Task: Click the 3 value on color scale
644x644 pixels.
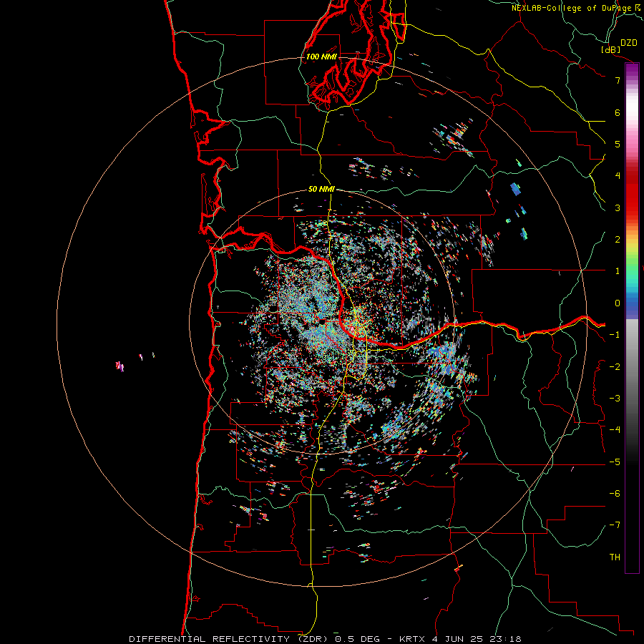Action: coord(618,208)
